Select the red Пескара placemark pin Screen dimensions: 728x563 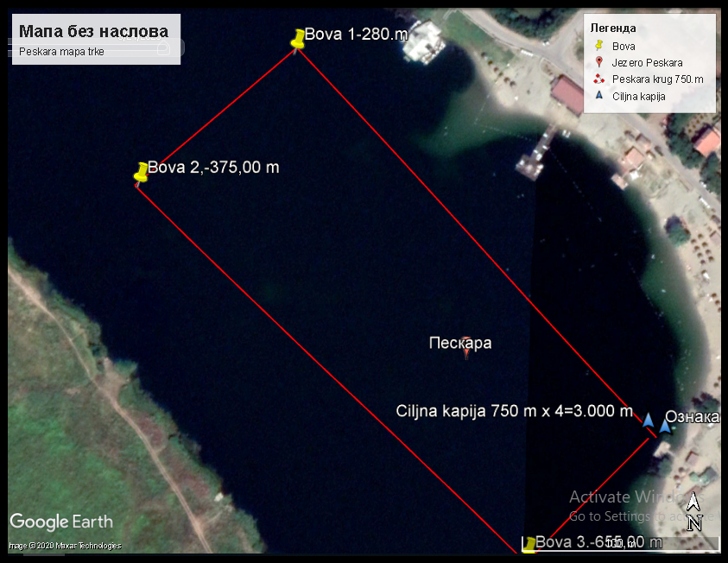466,348
